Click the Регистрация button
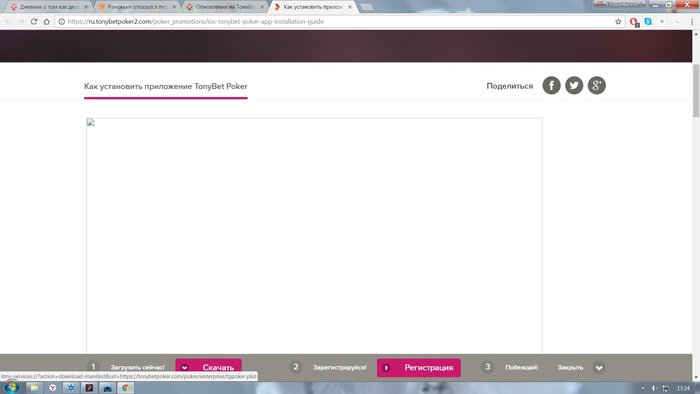The image size is (700, 394). point(419,368)
